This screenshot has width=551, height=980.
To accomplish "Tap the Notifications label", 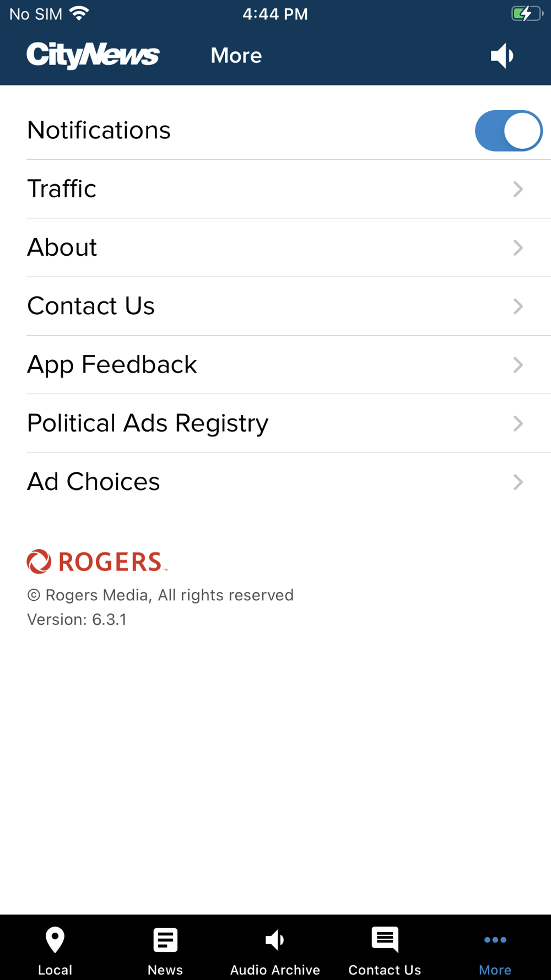I will click(x=99, y=131).
